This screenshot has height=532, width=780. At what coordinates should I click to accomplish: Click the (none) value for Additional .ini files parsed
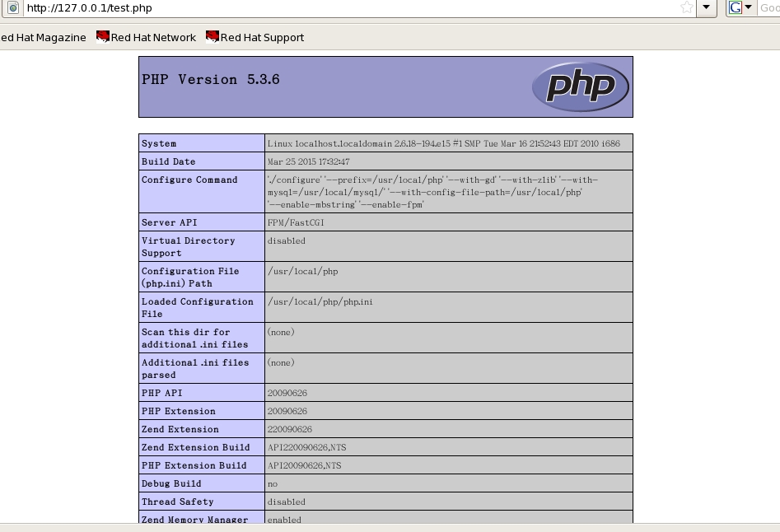(x=281, y=362)
